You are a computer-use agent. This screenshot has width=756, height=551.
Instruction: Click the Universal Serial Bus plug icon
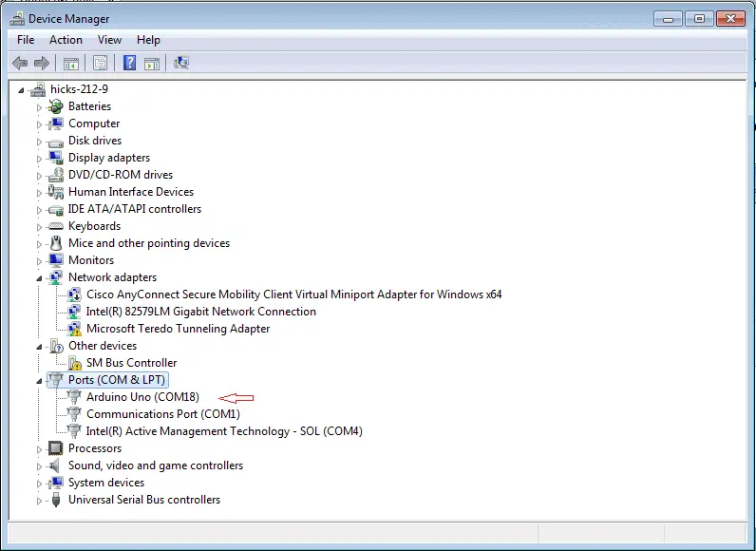tap(56, 500)
